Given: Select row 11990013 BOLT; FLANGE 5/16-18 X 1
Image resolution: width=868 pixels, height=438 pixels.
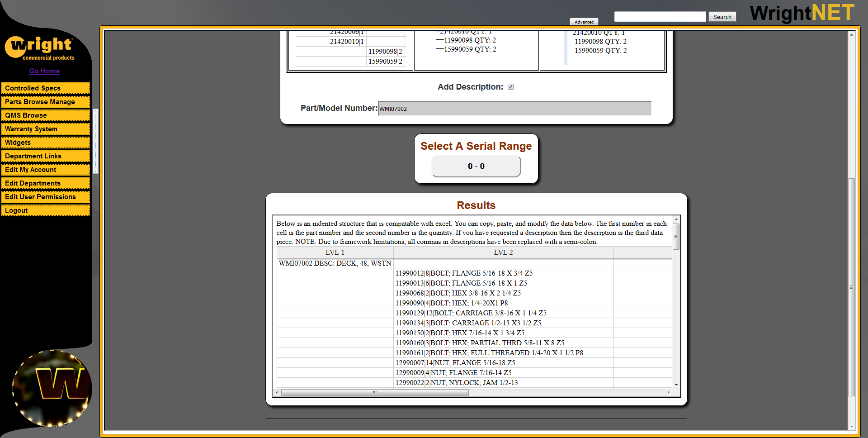Looking at the screenshot, I should [x=503, y=283].
